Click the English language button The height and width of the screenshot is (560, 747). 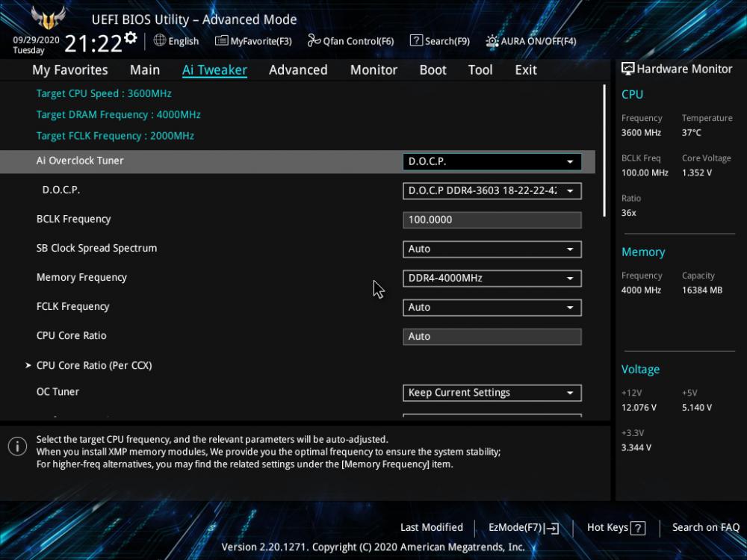coord(176,41)
